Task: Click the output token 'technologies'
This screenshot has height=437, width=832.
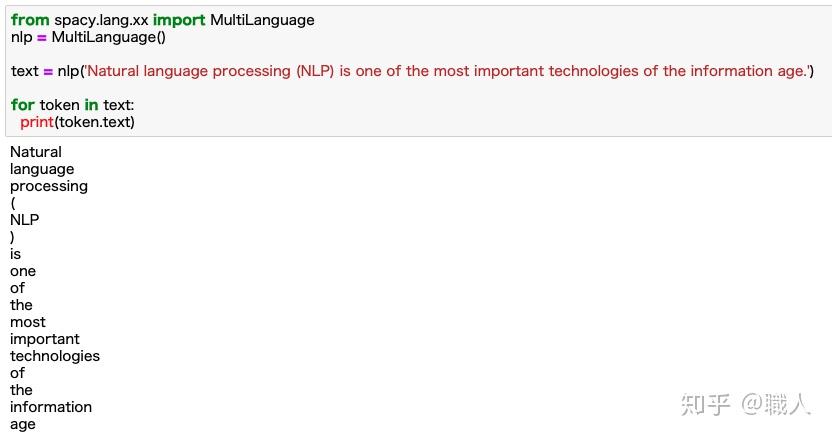Action: [55, 356]
